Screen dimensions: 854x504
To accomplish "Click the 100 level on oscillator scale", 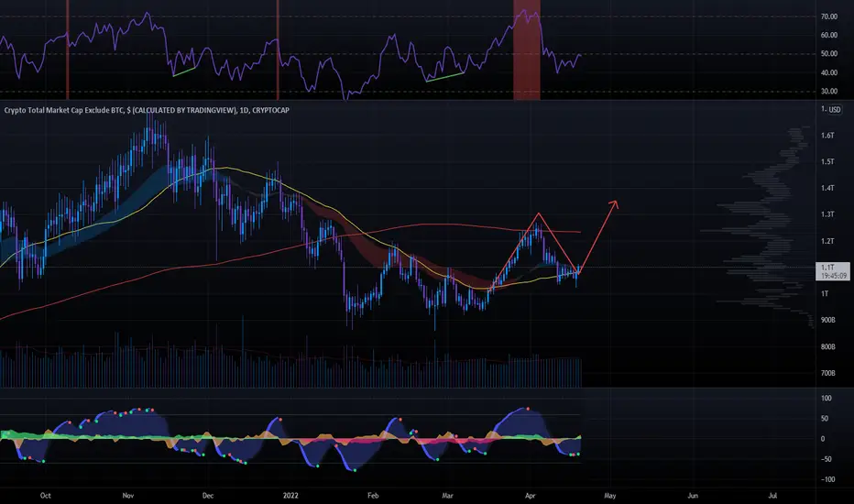I will [827, 399].
